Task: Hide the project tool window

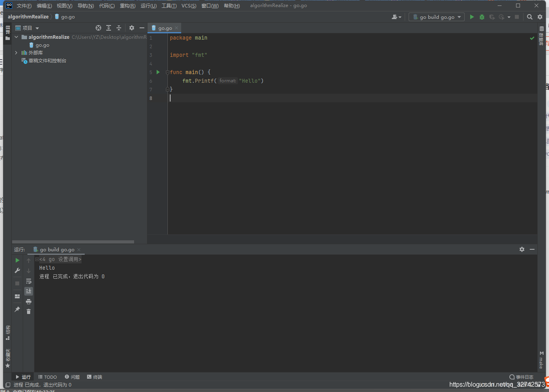Action: click(x=142, y=28)
